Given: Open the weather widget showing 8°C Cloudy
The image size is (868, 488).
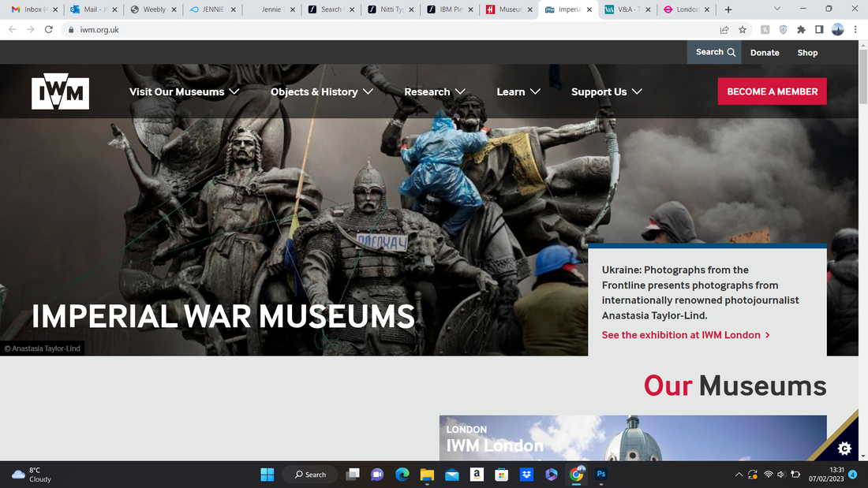Looking at the screenshot, I should pos(32,475).
